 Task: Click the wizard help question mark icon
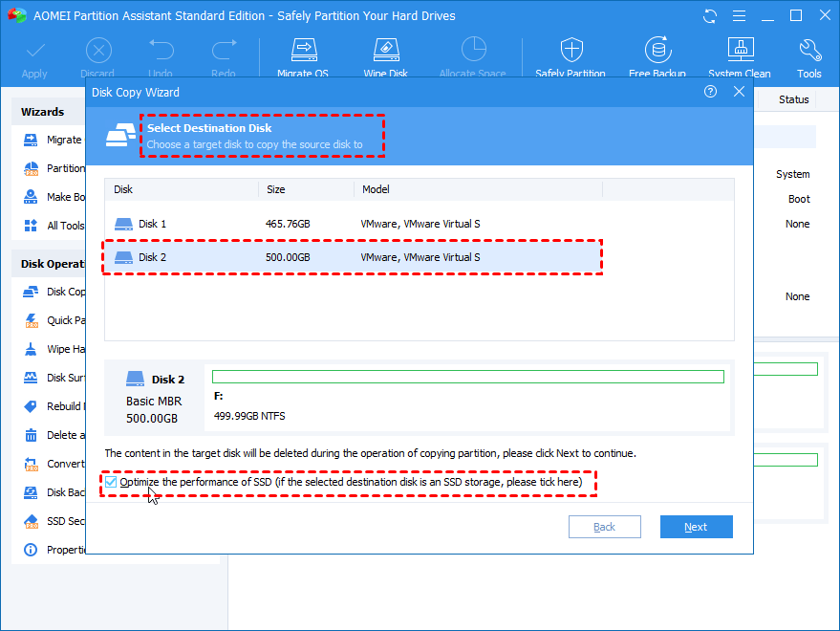[x=710, y=92]
